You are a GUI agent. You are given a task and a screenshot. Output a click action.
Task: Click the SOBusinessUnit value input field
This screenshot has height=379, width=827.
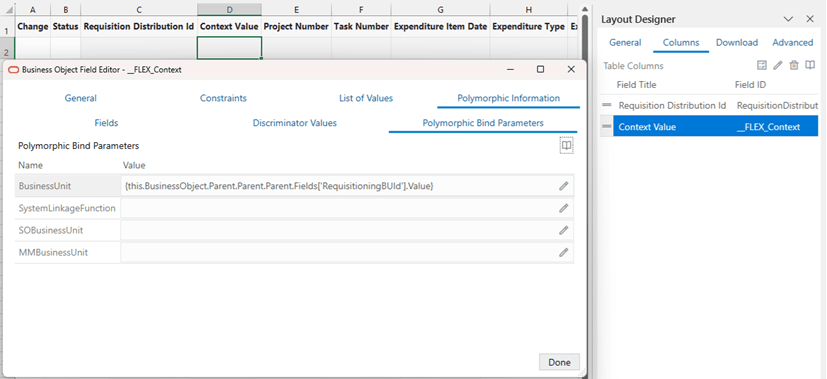(339, 230)
